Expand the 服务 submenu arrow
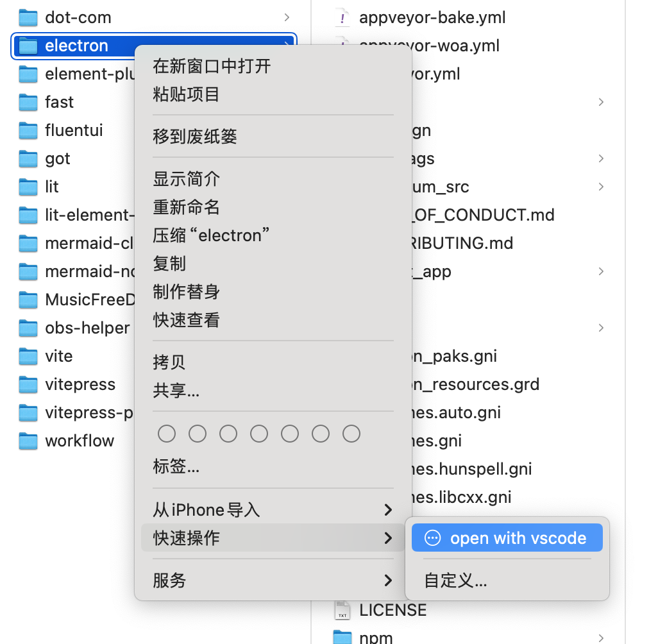This screenshot has height=644, width=658. tap(388, 580)
